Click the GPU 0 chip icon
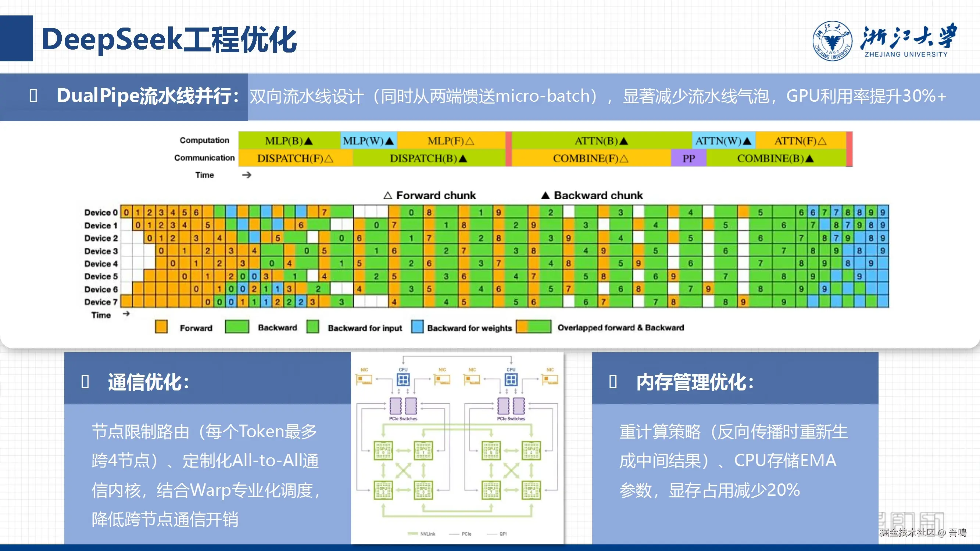The image size is (980, 551). pos(383,451)
